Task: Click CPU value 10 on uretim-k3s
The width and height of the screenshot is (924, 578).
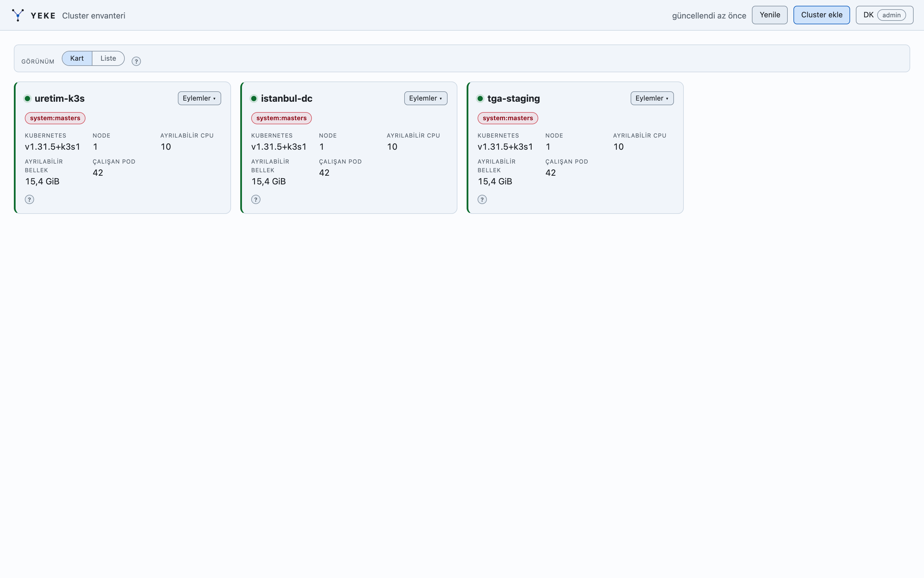Action: [166, 147]
